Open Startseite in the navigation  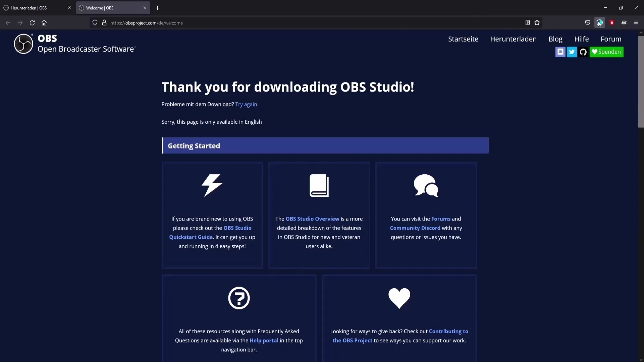click(463, 39)
